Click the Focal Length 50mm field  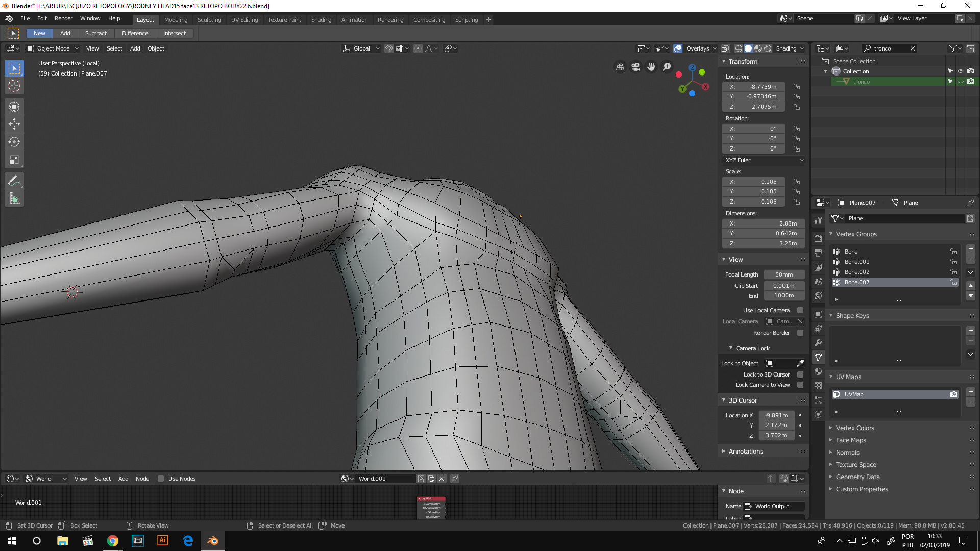pyautogui.click(x=784, y=274)
